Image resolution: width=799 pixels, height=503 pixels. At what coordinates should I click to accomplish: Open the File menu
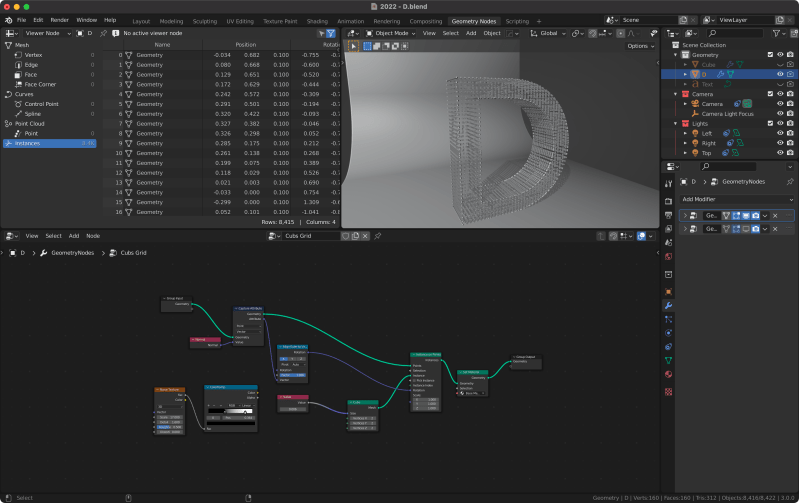pyautogui.click(x=21, y=20)
